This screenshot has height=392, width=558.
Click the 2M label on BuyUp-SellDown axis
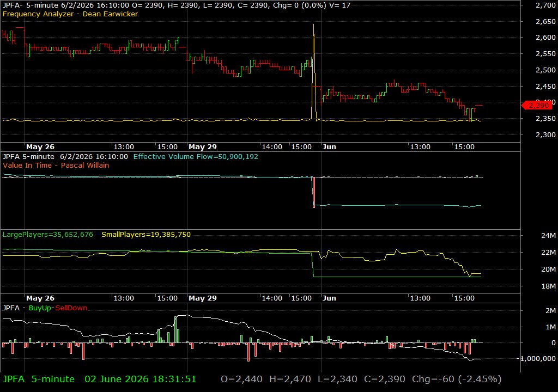pyautogui.click(x=550, y=310)
